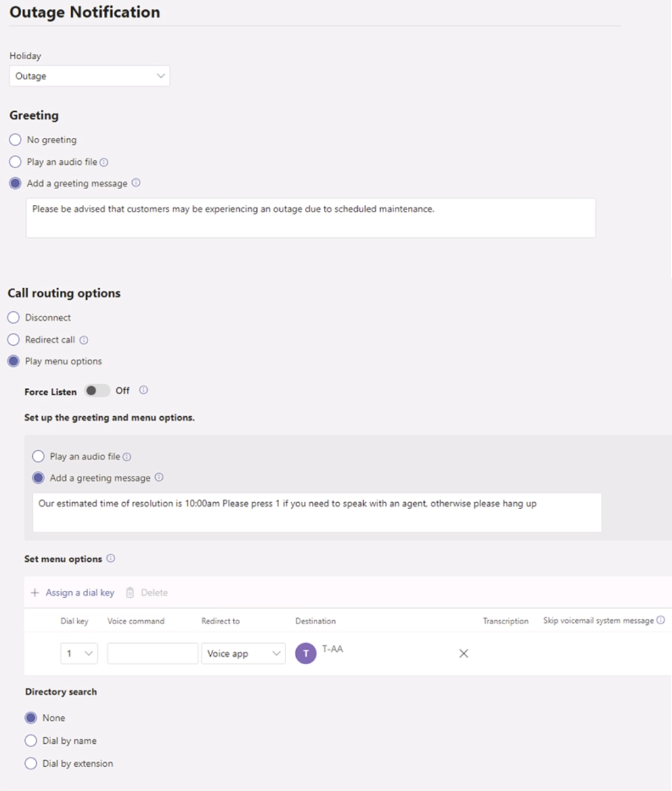Select the No greeting radio button
Screen dimensions: 672x791
(15, 140)
